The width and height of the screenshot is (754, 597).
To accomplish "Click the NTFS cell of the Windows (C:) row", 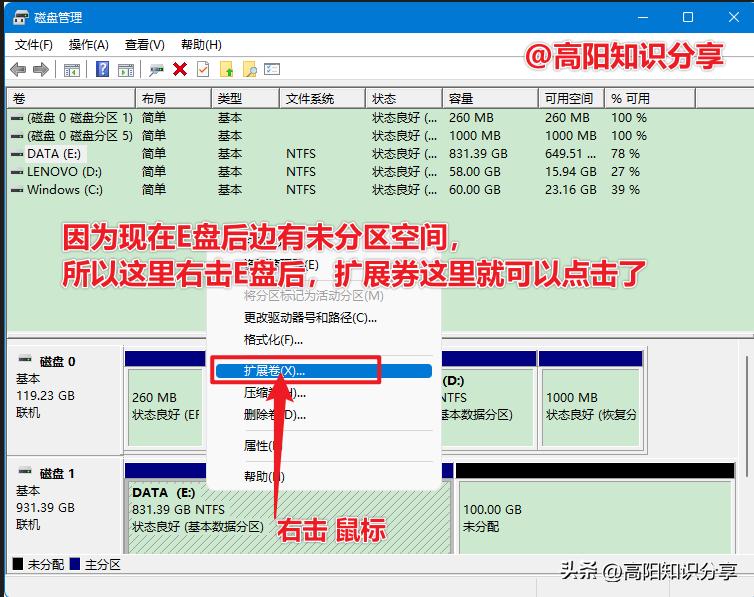I will 301,190.
